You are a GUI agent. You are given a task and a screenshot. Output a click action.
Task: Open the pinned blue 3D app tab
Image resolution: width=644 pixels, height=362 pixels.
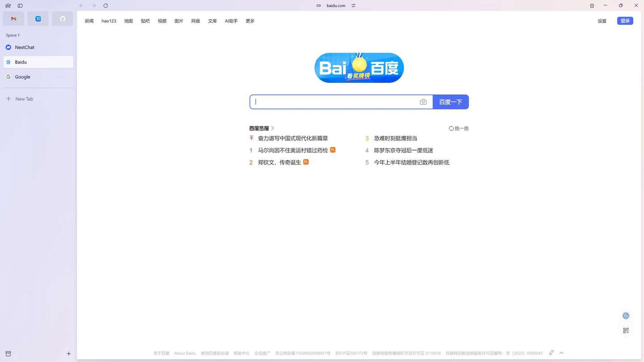38,19
